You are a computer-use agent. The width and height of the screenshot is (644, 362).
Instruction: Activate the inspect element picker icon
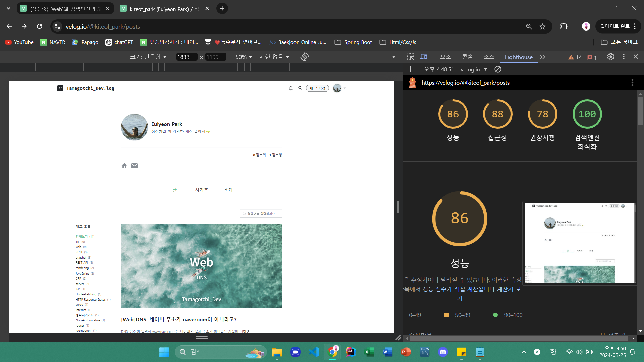coord(411,57)
